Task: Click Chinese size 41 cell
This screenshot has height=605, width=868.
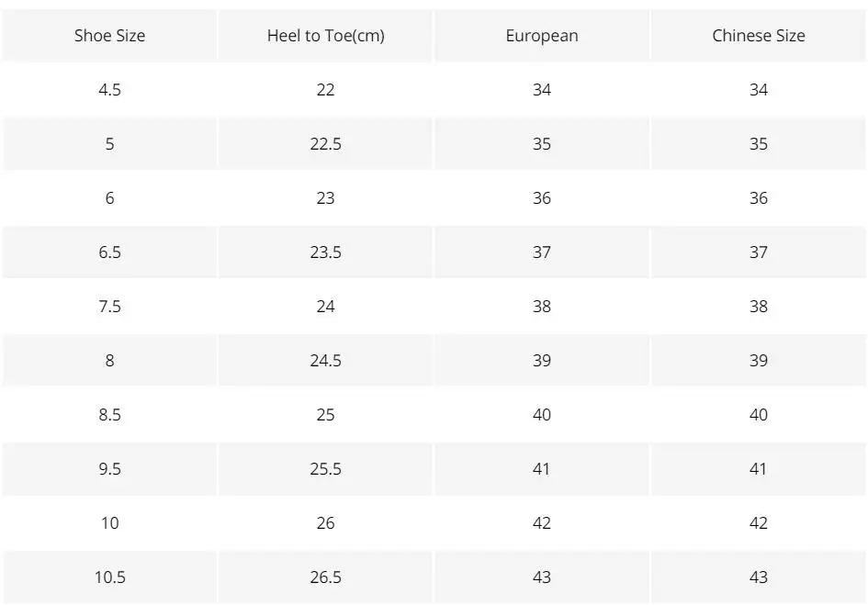Action: (758, 469)
